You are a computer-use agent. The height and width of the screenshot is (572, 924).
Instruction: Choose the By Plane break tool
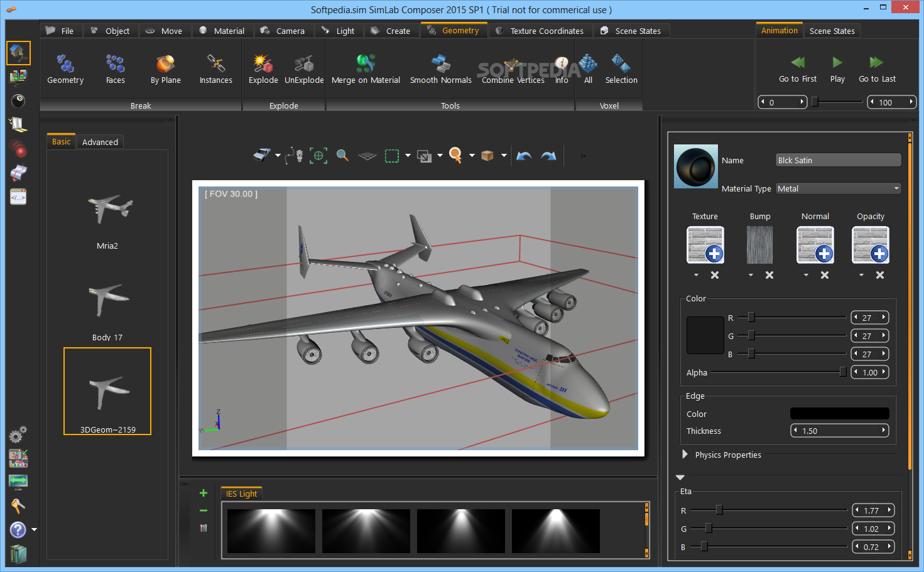tap(165, 69)
